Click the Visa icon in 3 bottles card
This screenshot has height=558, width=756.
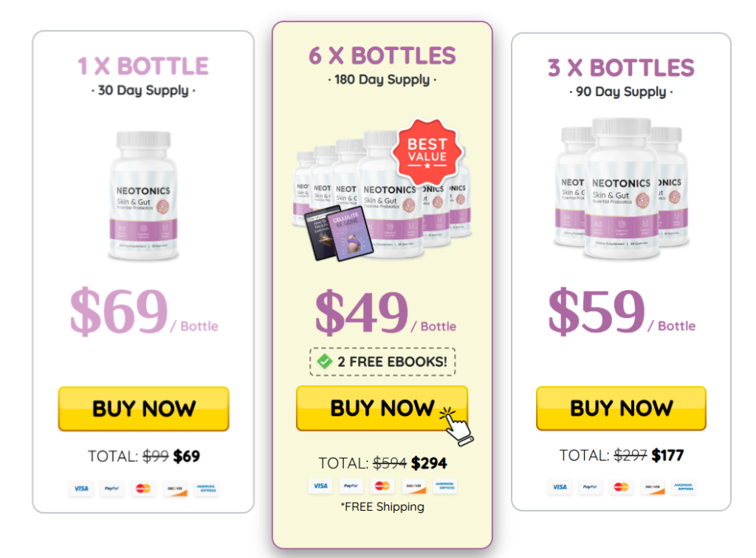(560, 487)
